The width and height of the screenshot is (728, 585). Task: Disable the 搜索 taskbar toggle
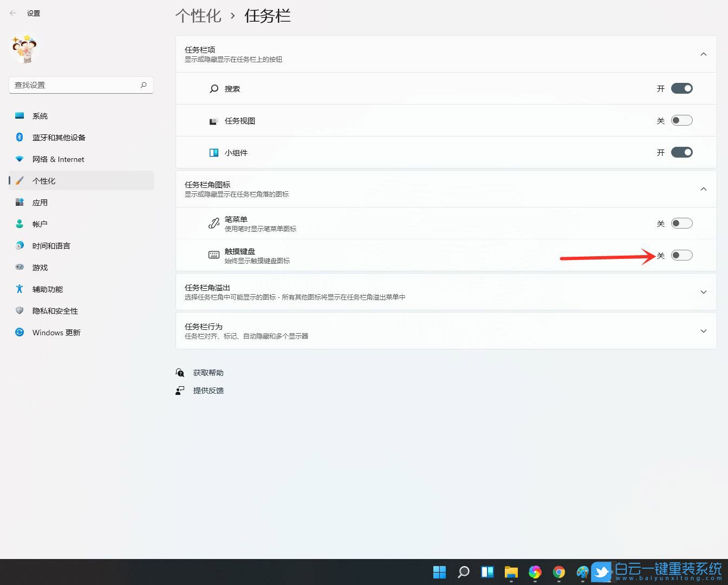[x=682, y=88]
